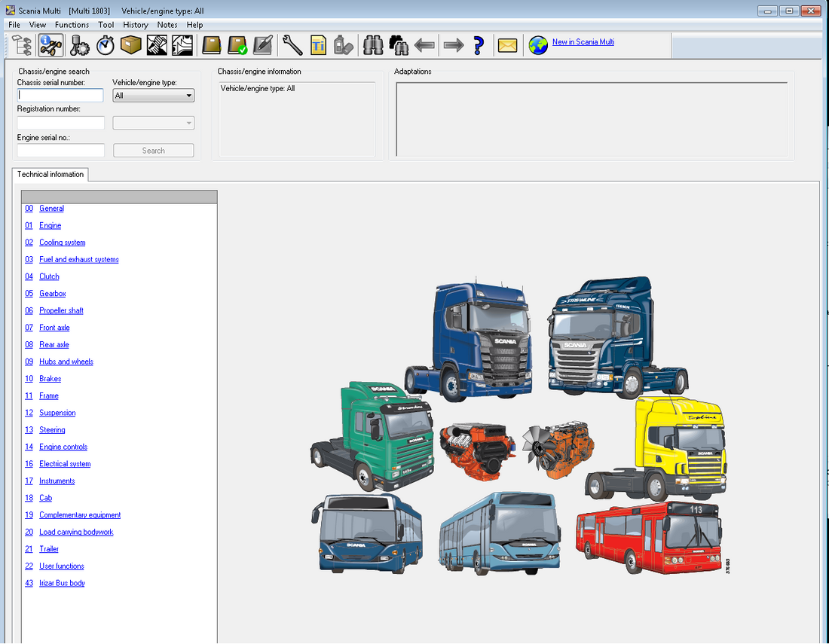Click the blue question mark help icon
This screenshot has width=829, height=644.
point(479,46)
